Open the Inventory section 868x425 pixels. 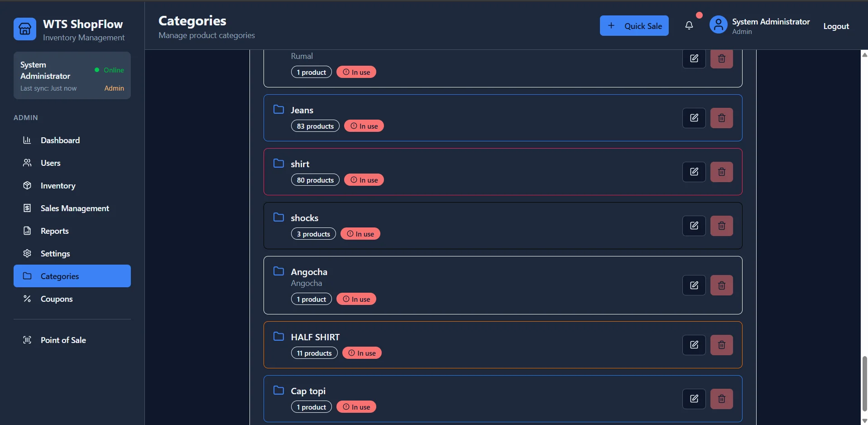(x=72, y=186)
